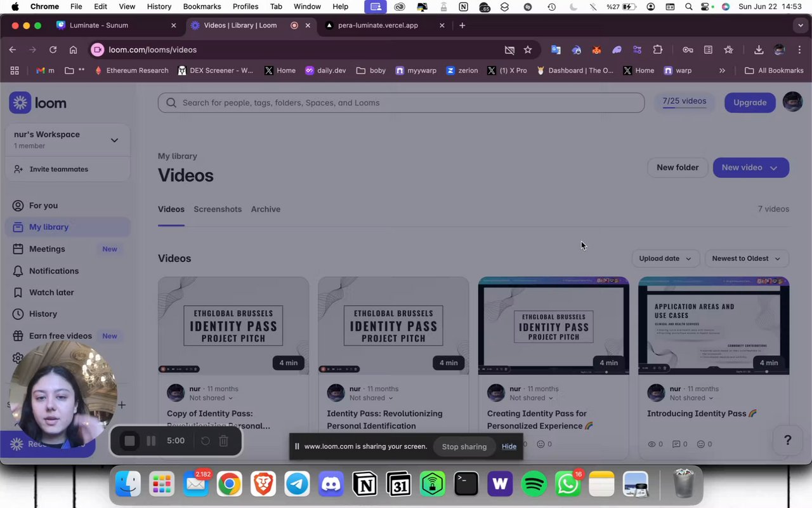812x508 pixels.
Task: Open Chrome downloads
Action: 759,50
